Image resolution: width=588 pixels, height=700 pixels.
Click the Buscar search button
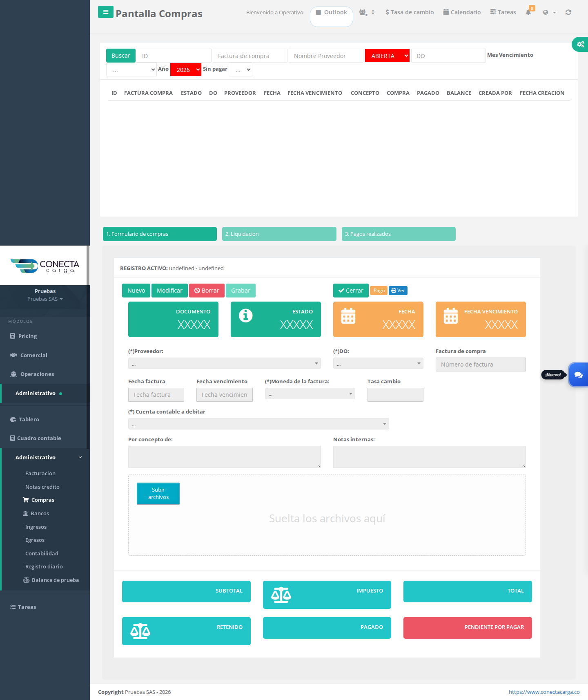tap(121, 56)
